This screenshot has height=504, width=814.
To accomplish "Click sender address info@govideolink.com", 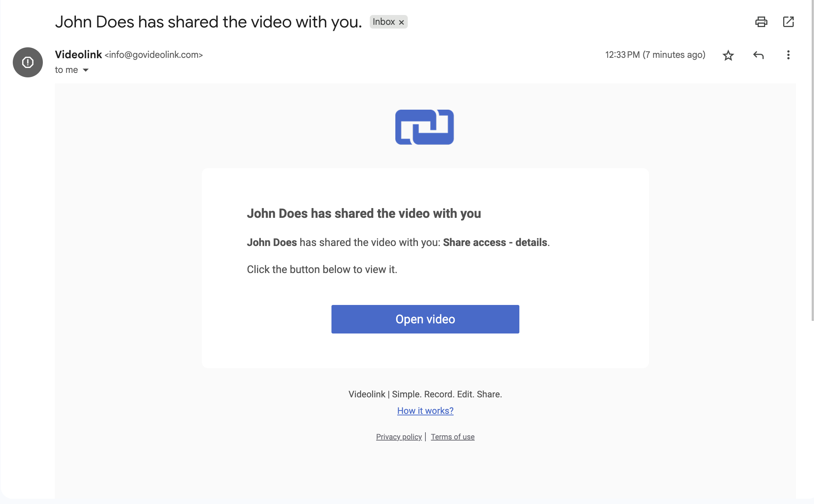I will click(x=154, y=55).
